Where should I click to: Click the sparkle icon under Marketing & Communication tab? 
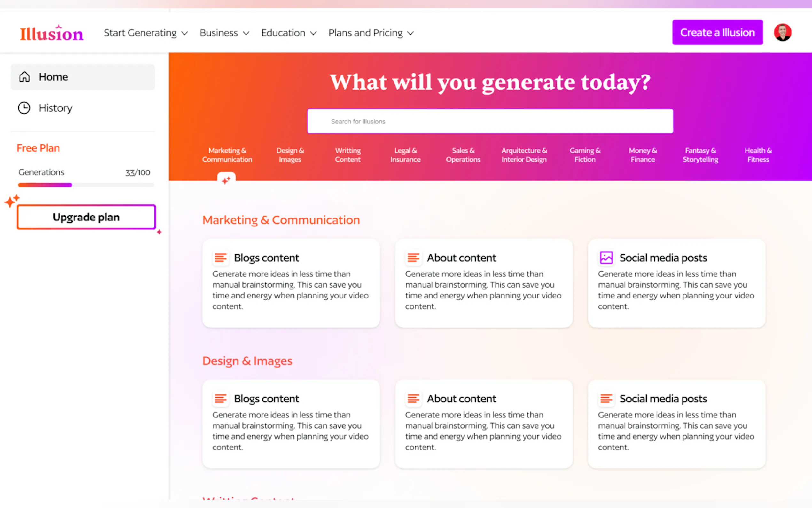pos(226,180)
